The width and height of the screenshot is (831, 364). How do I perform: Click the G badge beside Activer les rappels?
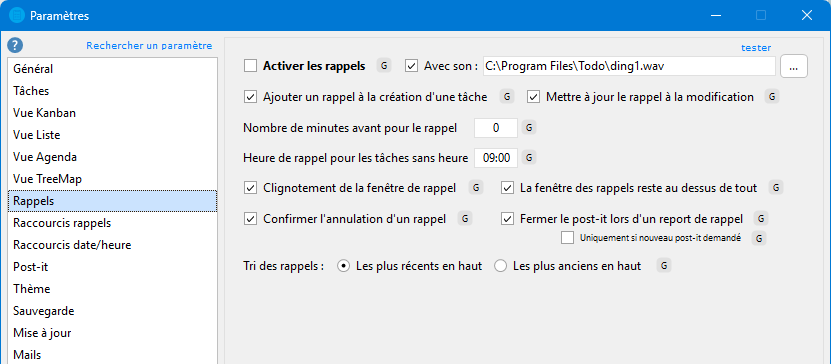[x=384, y=66]
